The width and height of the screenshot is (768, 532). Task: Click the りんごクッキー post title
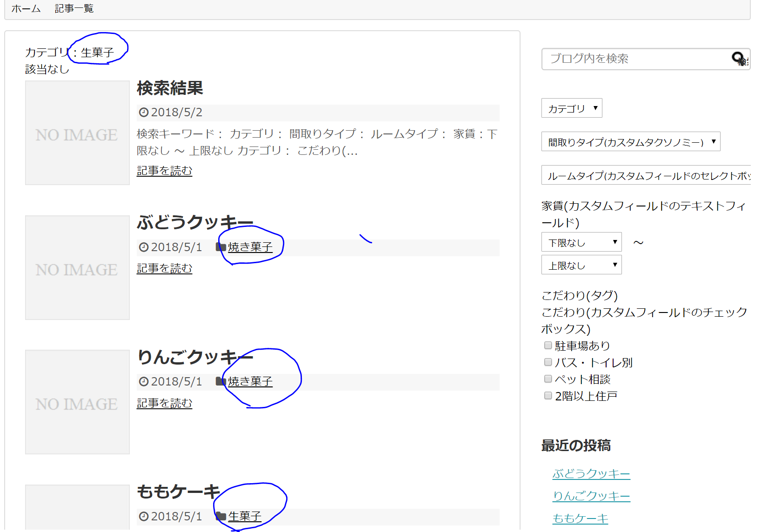pos(195,357)
